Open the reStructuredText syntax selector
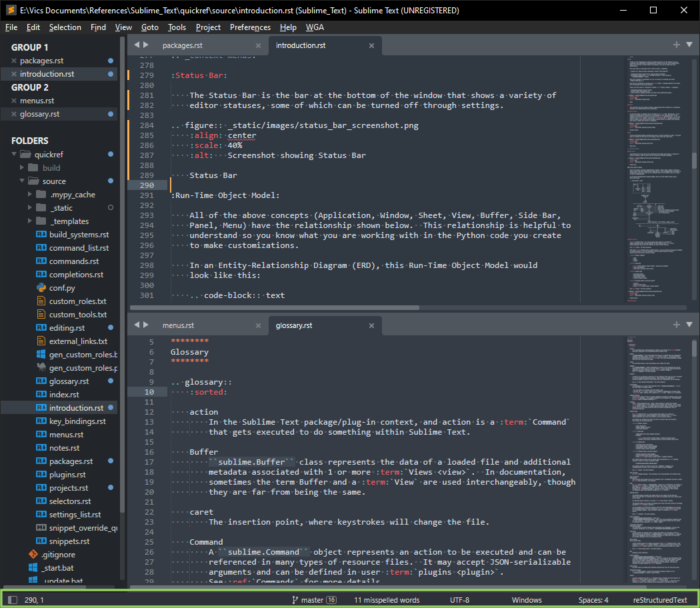Viewport: 700px width, 608px height. pos(659,600)
